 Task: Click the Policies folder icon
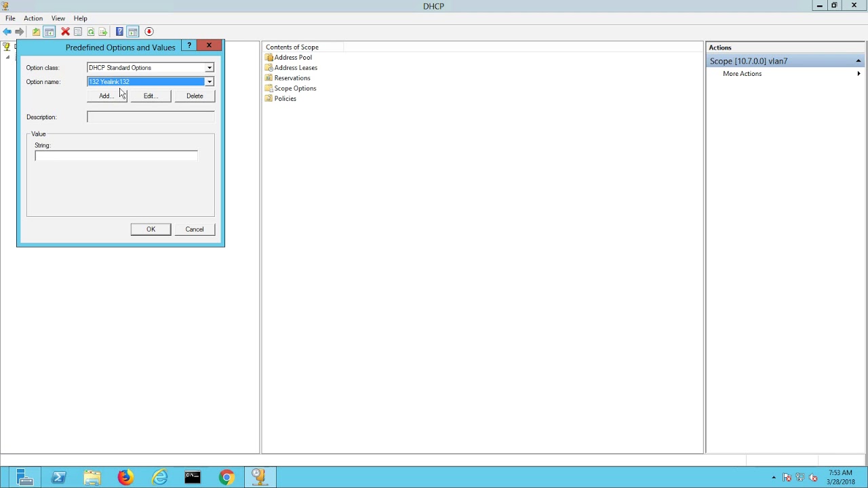click(x=269, y=98)
